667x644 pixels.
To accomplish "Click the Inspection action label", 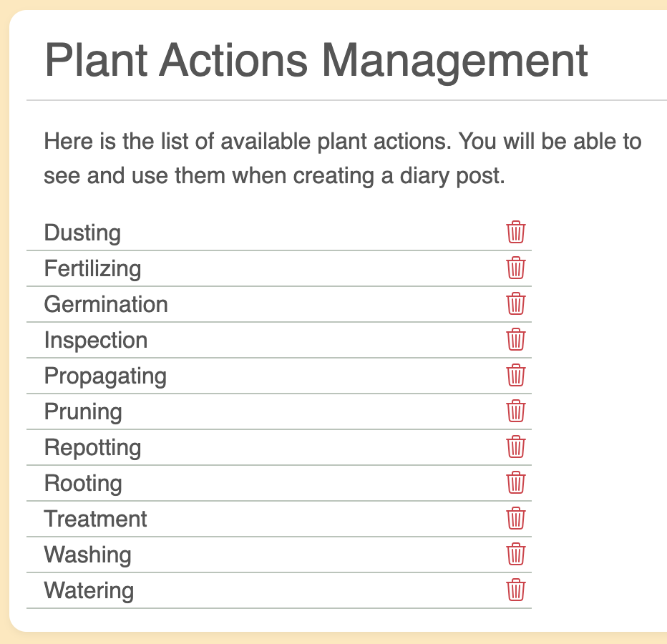I will (96, 340).
